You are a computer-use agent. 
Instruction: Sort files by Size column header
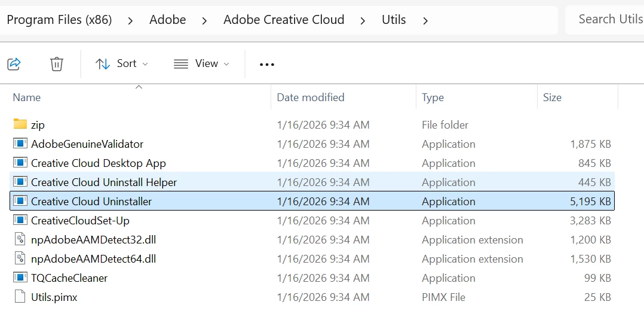552,97
